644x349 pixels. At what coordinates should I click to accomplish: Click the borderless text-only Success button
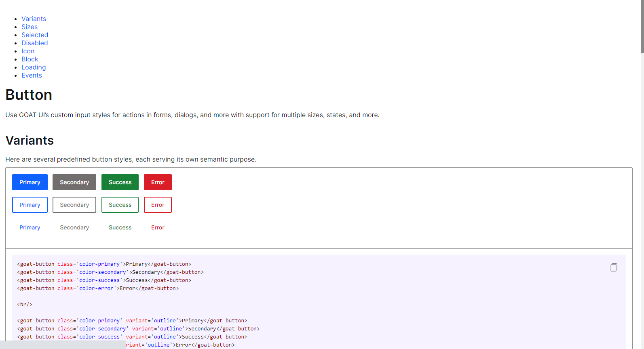120,227
